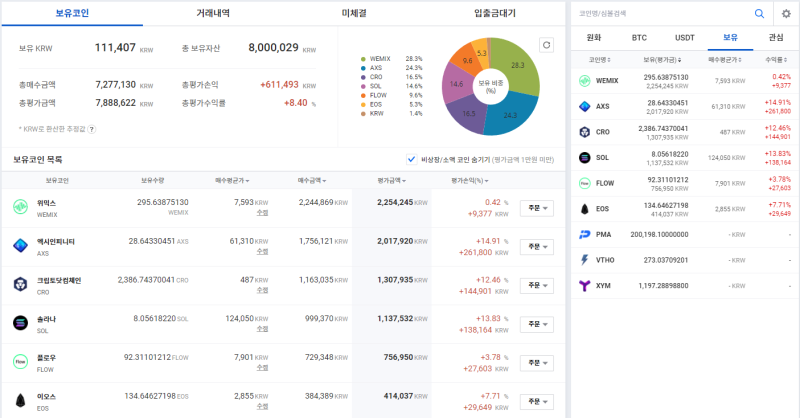The width and height of the screenshot is (800, 418).
Task: Click 수정 link under CRO average price
Action: tap(262, 290)
